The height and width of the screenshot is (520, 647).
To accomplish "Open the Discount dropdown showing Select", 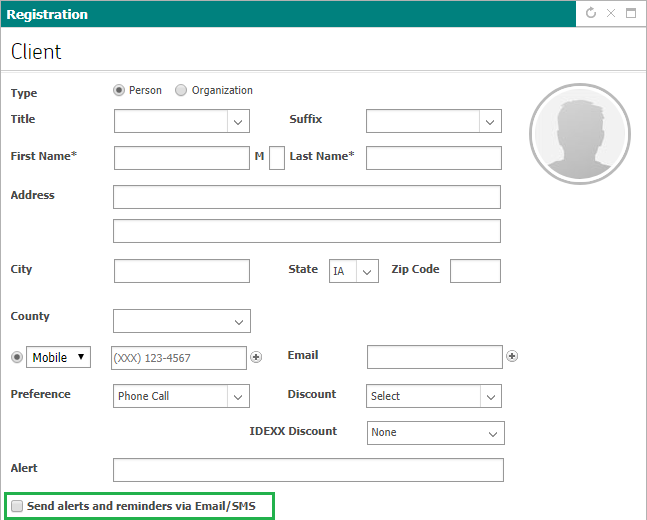I will pyautogui.click(x=434, y=396).
